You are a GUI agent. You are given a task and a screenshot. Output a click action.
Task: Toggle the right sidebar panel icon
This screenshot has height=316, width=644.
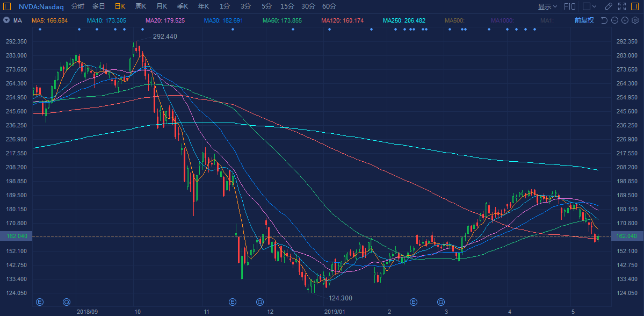tap(636, 6)
